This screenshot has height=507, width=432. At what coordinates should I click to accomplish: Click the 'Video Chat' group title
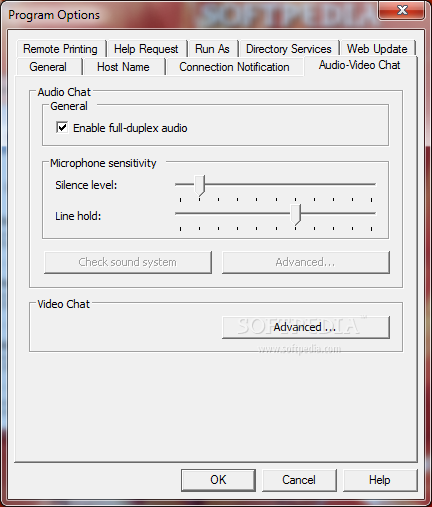64,304
